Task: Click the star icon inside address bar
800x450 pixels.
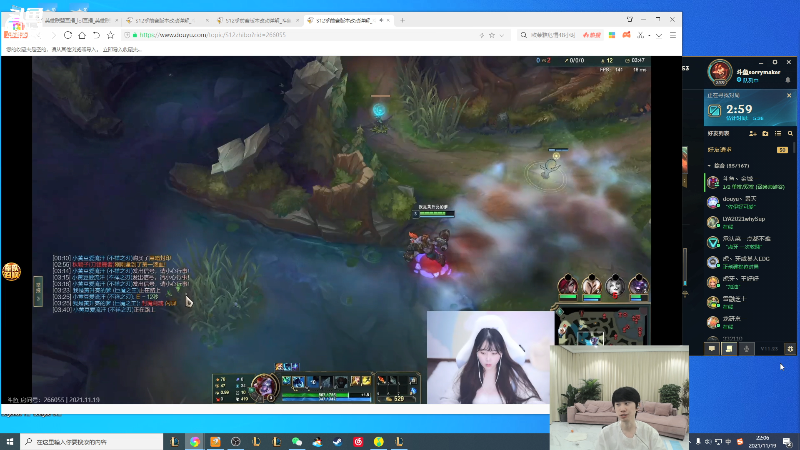Action: pos(492,35)
